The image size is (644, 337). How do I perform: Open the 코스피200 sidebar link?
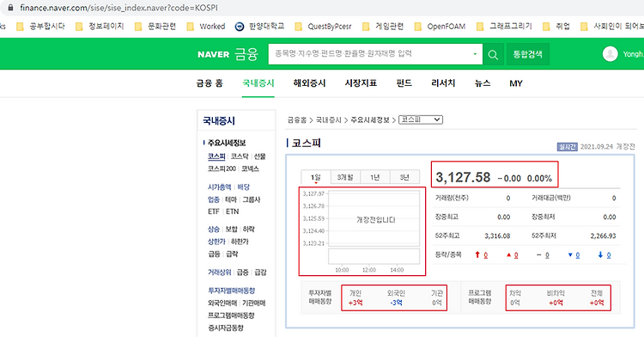[222, 168]
